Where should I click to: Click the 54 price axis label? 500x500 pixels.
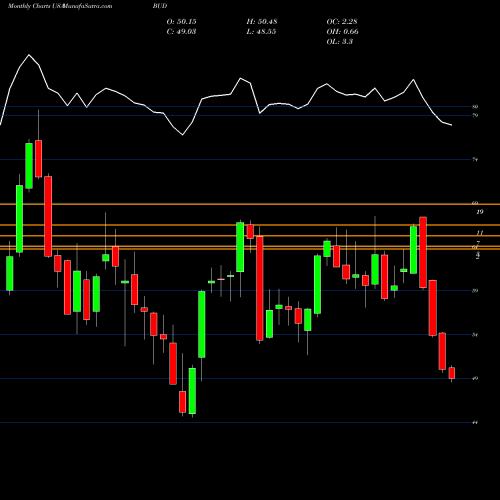pos(475,335)
